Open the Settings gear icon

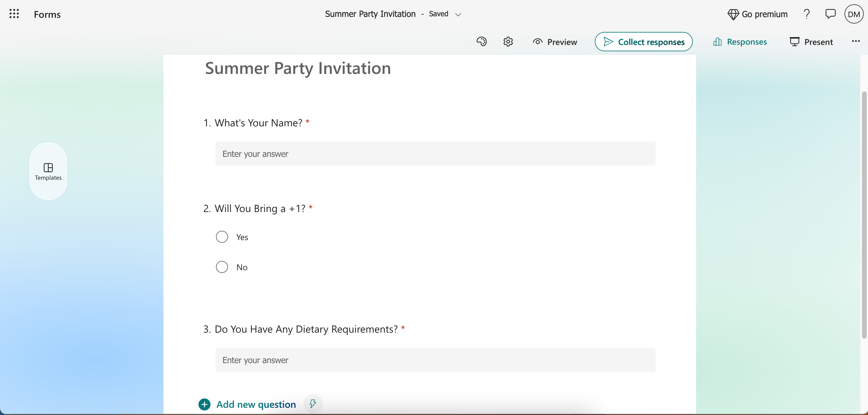508,42
